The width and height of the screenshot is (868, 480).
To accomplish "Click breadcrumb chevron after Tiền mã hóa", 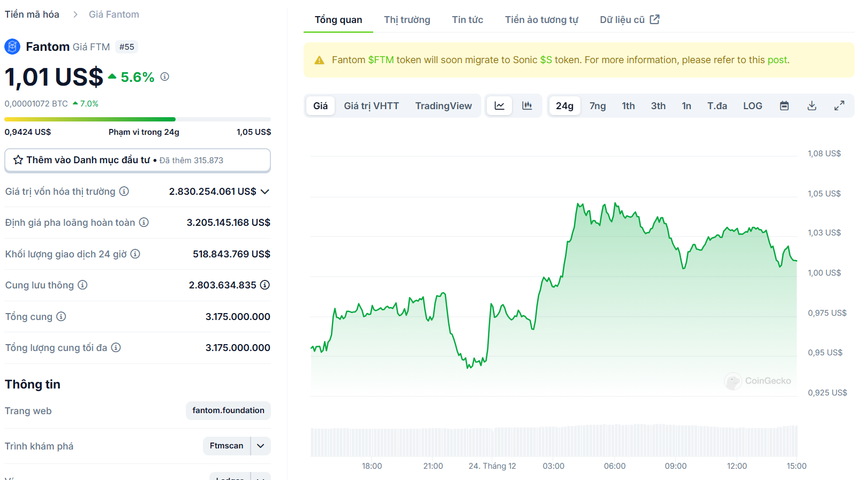I will [75, 14].
